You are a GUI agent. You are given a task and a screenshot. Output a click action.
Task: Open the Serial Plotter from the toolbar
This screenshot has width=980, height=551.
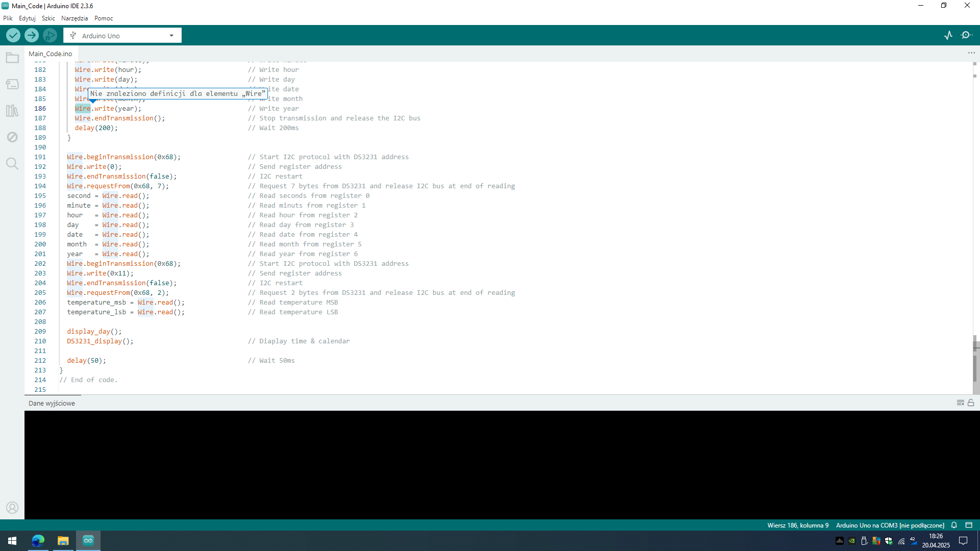[x=948, y=35]
